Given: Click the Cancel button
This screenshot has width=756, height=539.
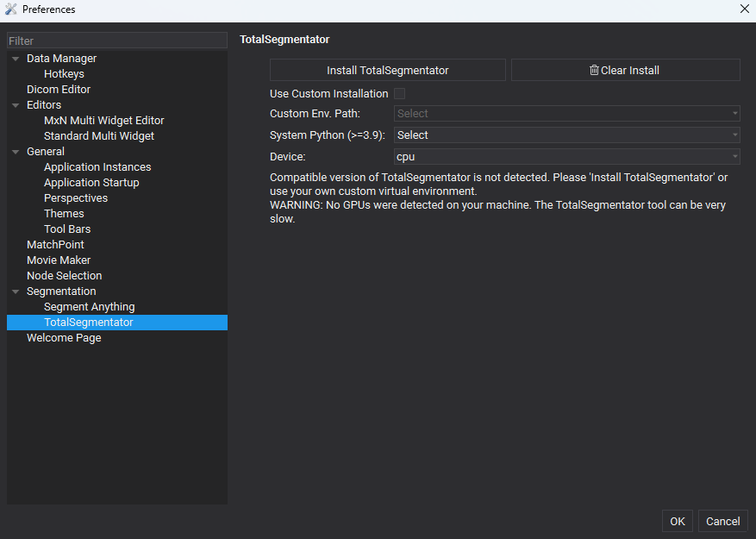Looking at the screenshot, I should (722, 521).
